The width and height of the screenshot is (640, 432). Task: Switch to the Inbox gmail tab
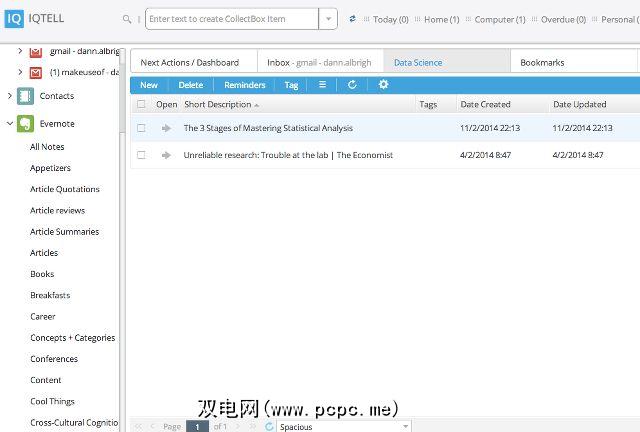click(320, 62)
